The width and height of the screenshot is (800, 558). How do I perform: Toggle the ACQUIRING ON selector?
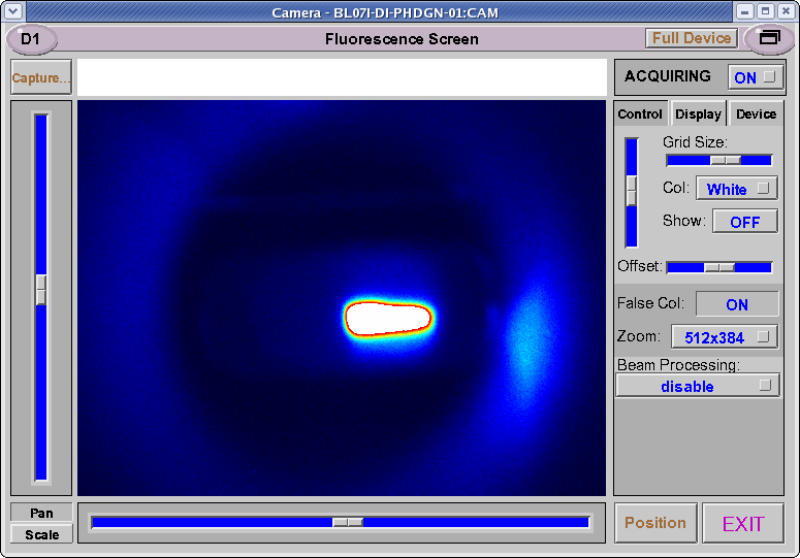(755, 78)
